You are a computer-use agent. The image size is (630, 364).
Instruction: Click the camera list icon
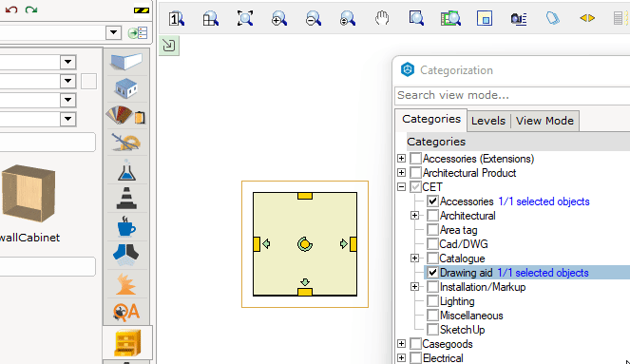[519, 18]
